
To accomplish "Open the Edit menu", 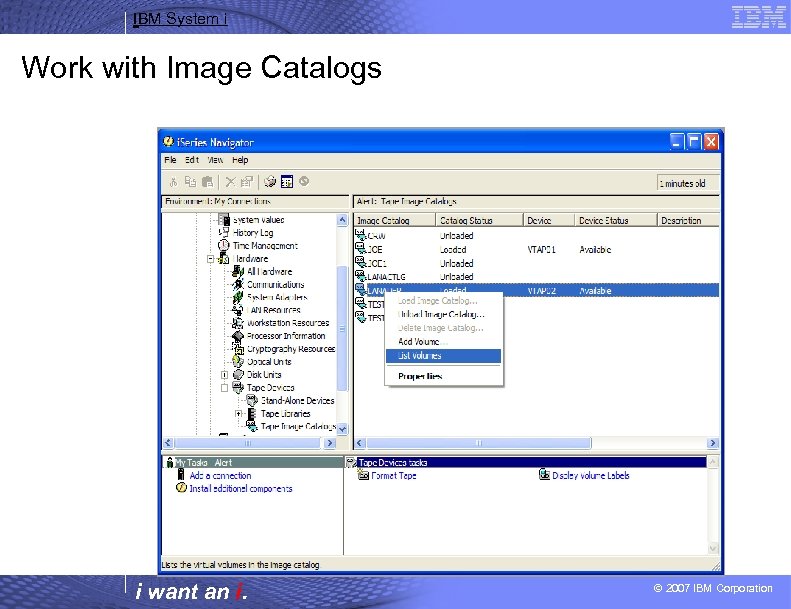I will (192, 160).
